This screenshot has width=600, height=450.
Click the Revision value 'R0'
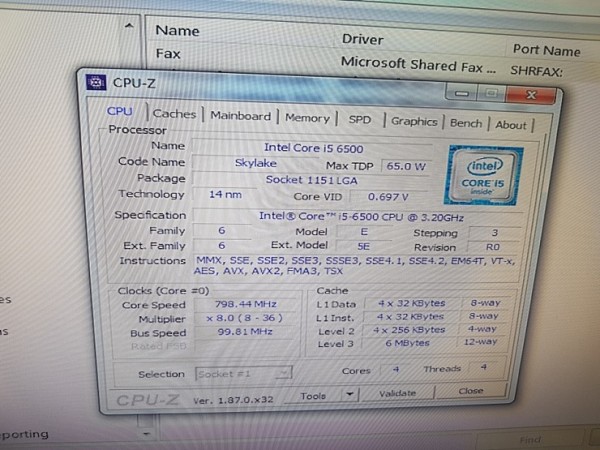(x=493, y=247)
